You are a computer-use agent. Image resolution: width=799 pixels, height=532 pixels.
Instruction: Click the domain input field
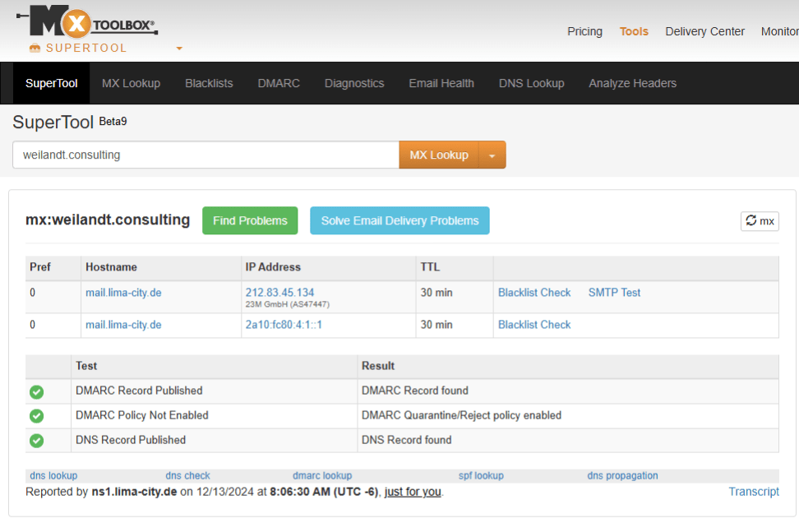(206, 155)
